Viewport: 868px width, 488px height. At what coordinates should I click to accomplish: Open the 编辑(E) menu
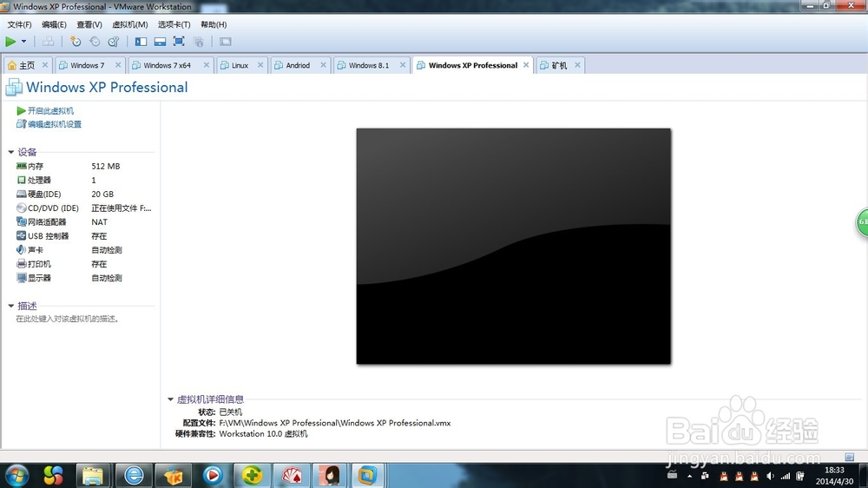point(54,24)
